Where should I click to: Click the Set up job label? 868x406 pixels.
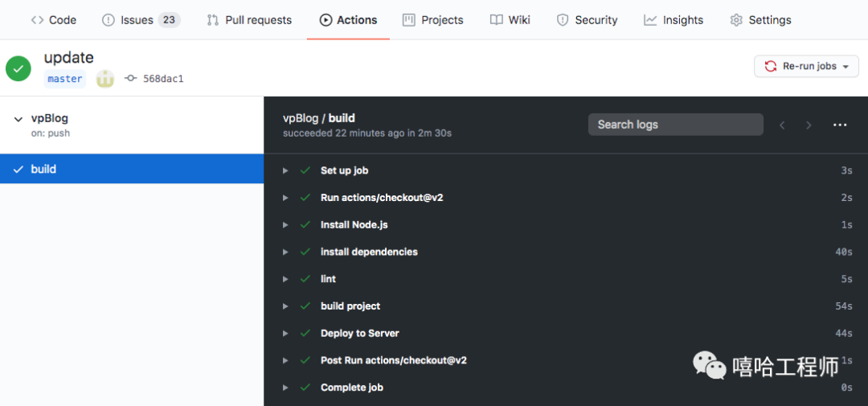click(x=344, y=170)
